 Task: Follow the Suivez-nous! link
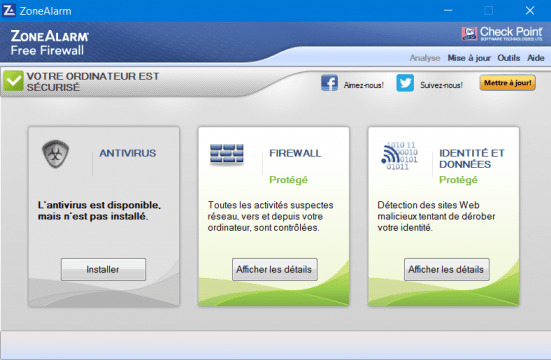(x=441, y=85)
